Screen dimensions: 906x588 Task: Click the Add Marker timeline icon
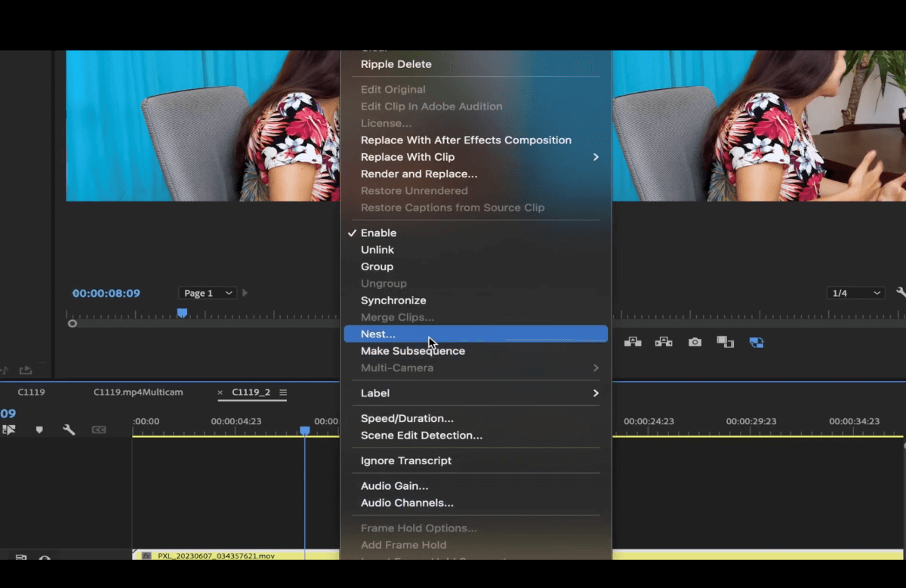point(39,429)
